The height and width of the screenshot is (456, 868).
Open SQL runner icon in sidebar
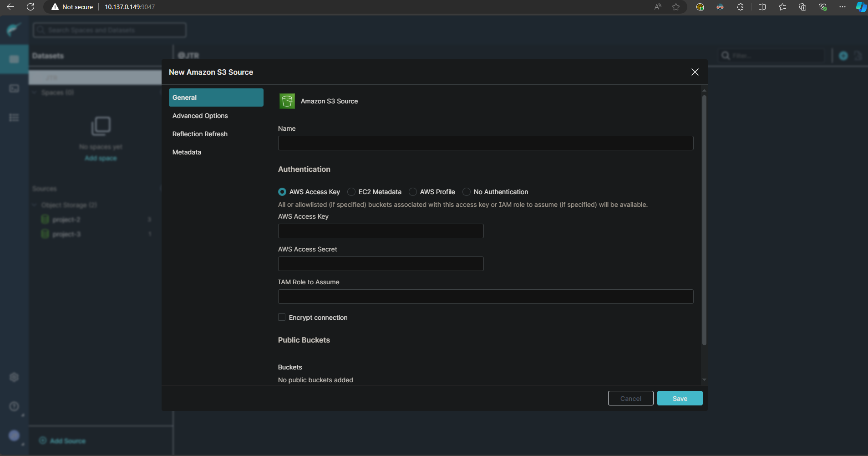coord(14,88)
